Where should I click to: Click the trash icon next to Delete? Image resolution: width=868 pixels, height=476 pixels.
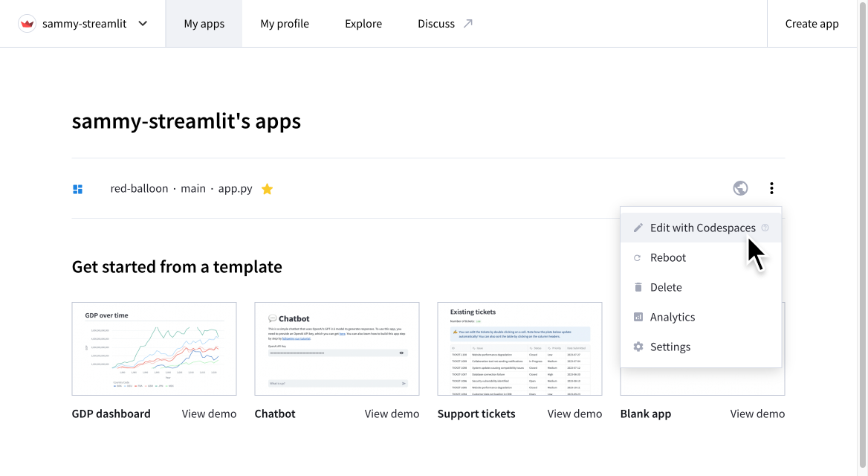click(638, 287)
